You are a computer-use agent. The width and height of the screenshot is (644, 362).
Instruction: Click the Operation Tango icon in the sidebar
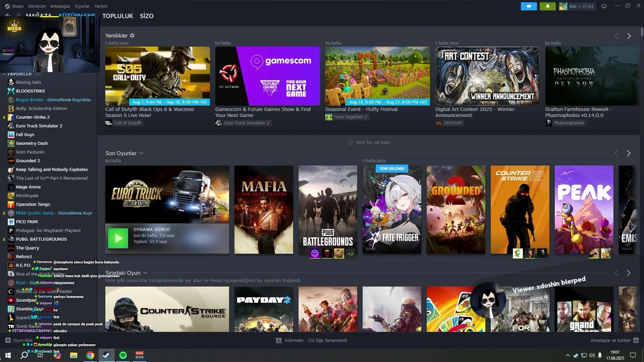pos(11,204)
